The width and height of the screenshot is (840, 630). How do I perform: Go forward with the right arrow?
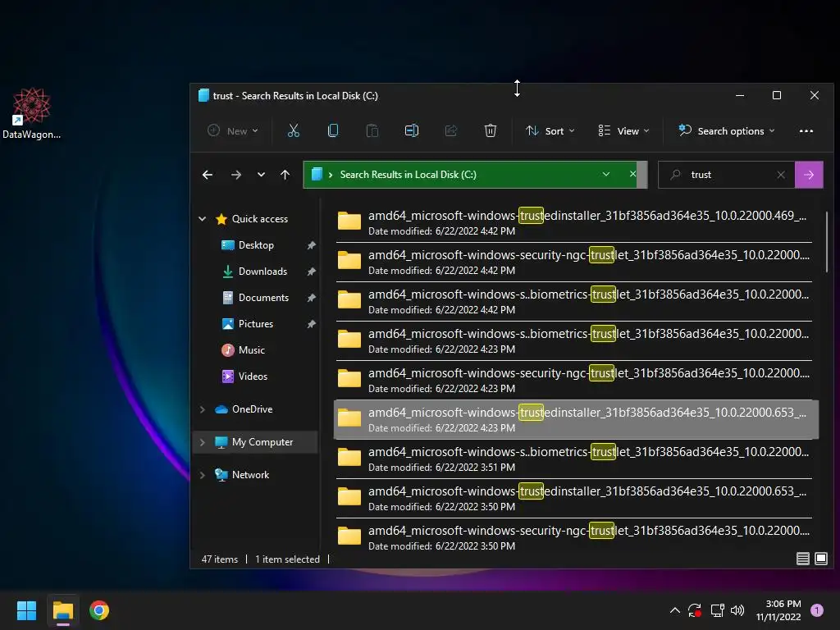click(x=235, y=175)
